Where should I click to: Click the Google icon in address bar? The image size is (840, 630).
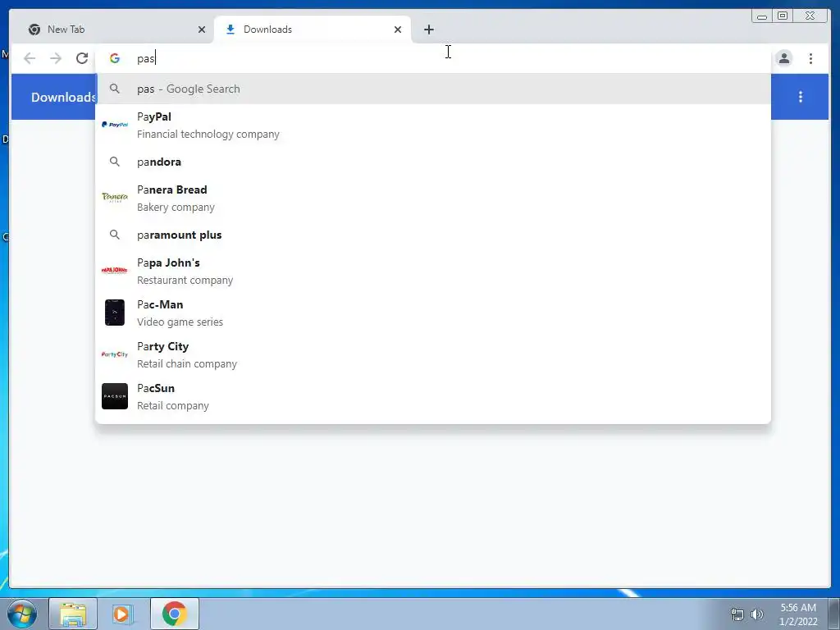click(115, 58)
